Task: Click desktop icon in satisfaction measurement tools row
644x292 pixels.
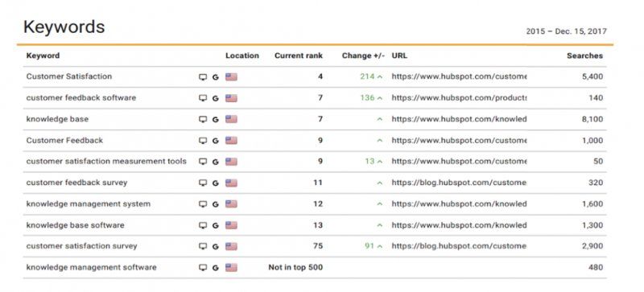Action: click(203, 162)
